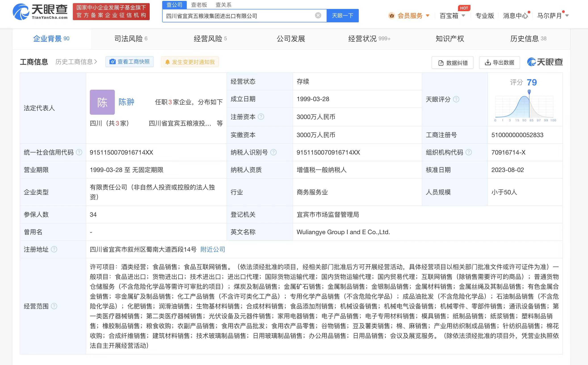Click the red 国家中小企业发展子基金旗下 banner

[111, 12]
